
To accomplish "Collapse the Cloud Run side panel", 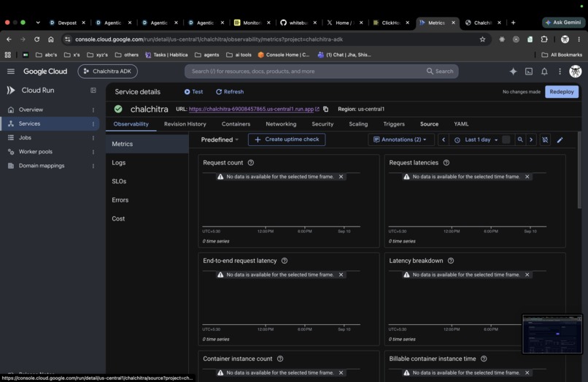I will click(x=93, y=90).
